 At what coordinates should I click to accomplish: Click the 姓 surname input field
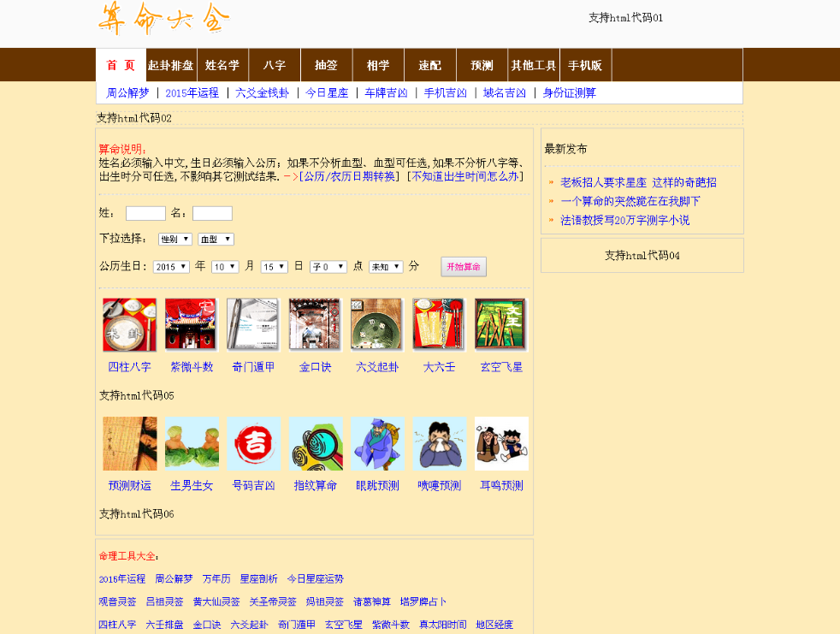145,213
